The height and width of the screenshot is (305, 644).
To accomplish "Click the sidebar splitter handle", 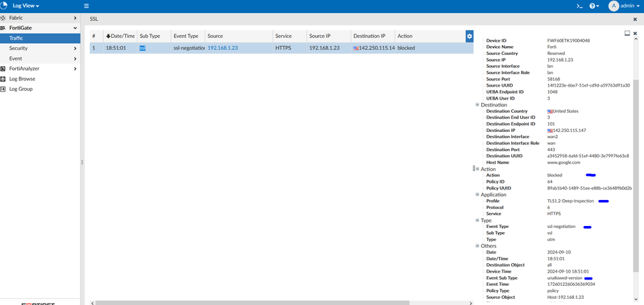I will tap(82, 162).
